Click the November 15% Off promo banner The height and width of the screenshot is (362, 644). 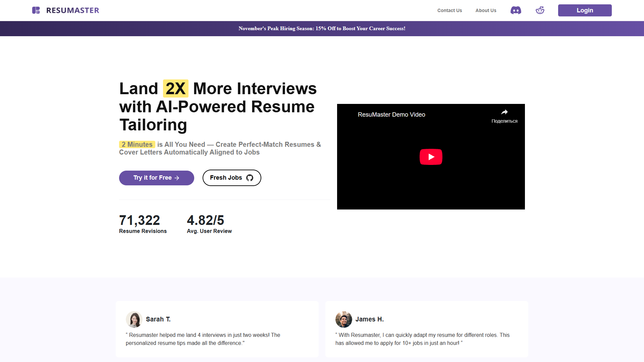point(322,28)
